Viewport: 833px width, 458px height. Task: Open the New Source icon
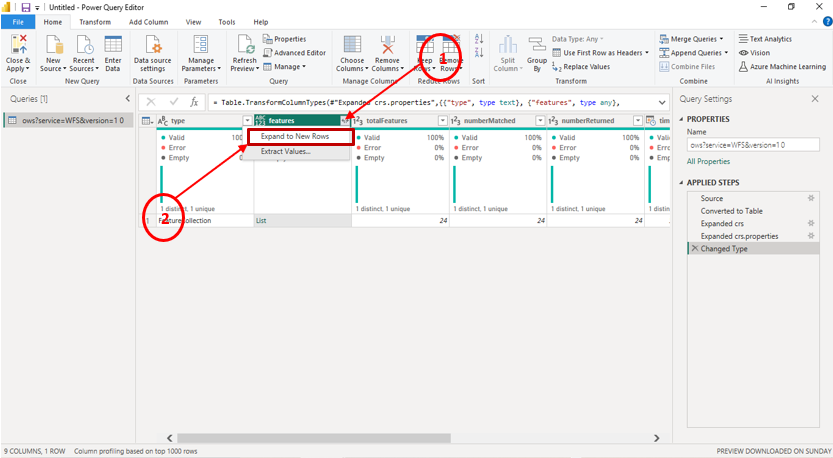[53, 46]
